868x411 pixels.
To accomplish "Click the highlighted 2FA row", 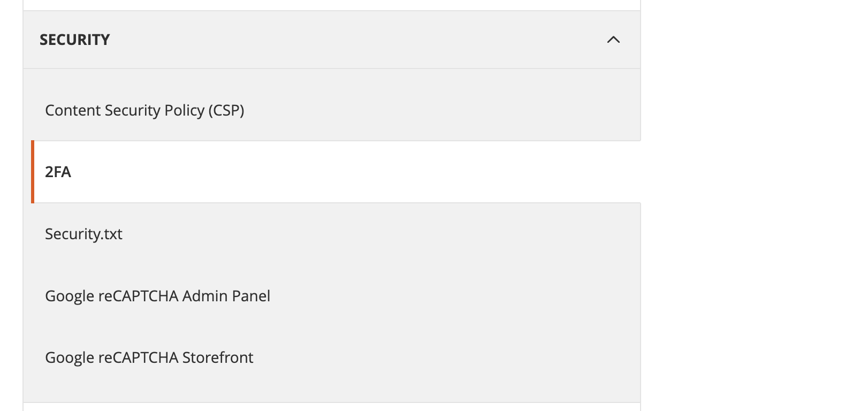I will 332,172.
